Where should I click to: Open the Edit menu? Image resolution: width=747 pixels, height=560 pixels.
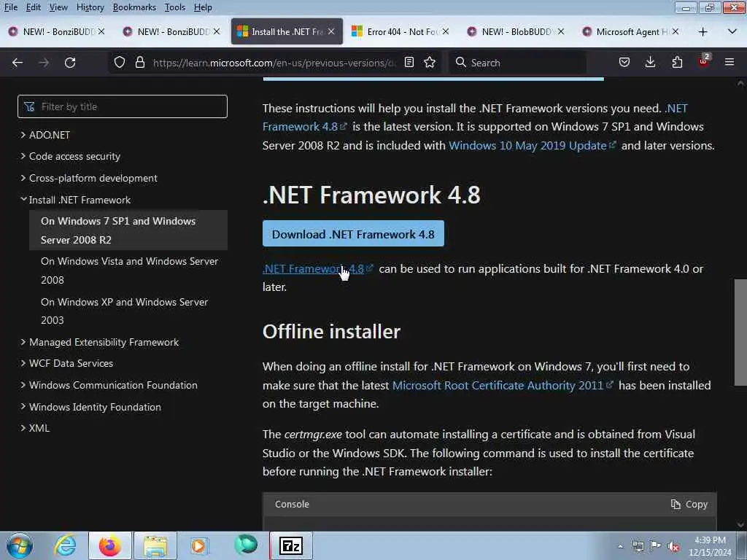[x=33, y=7]
